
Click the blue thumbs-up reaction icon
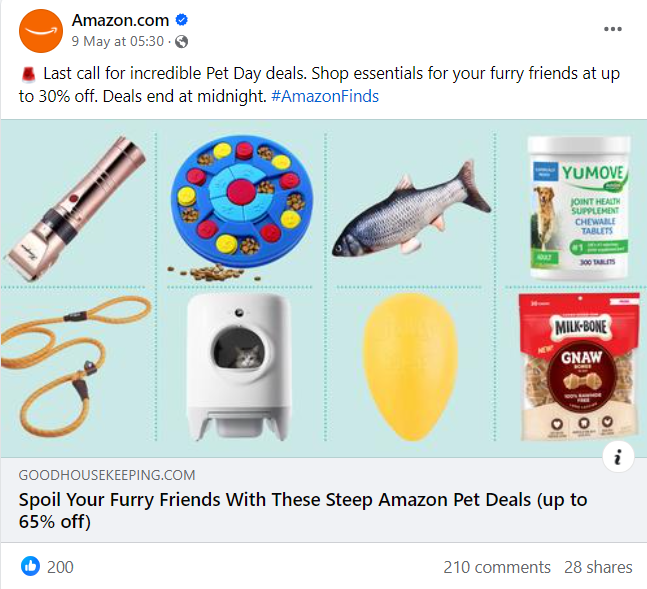pos(30,566)
